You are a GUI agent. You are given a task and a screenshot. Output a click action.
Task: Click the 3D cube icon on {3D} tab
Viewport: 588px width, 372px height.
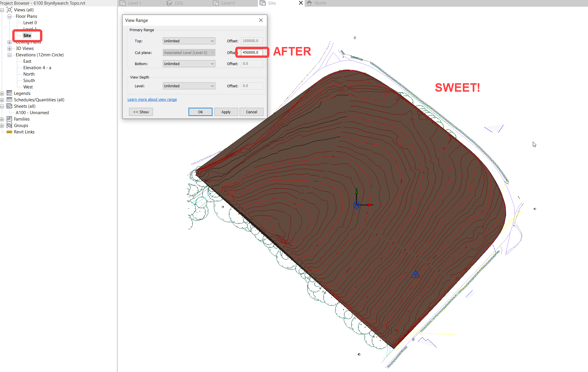click(169, 3)
